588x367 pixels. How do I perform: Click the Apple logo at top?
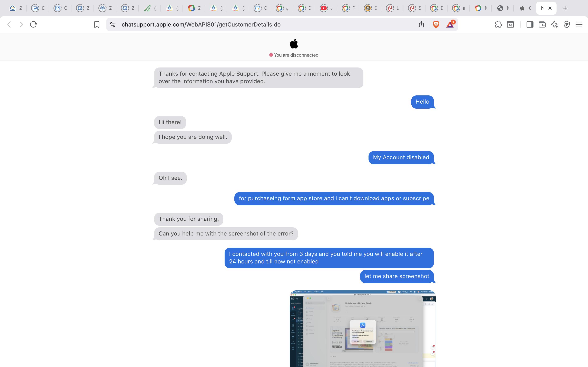[x=294, y=44]
